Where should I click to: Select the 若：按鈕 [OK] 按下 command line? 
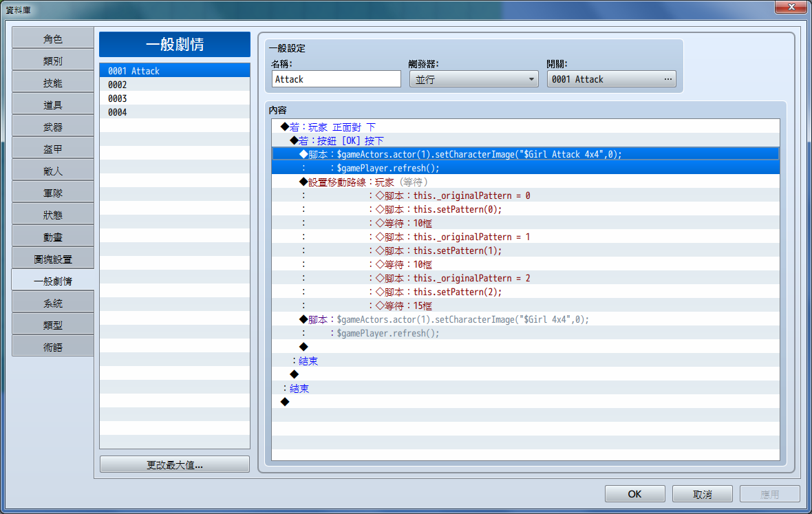pos(526,141)
